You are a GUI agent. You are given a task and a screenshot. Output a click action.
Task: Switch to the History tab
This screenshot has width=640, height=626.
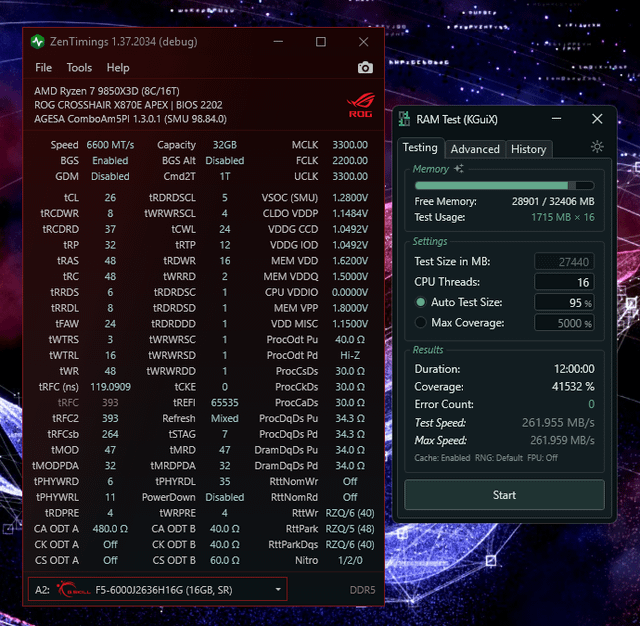[x=528, y=149]
